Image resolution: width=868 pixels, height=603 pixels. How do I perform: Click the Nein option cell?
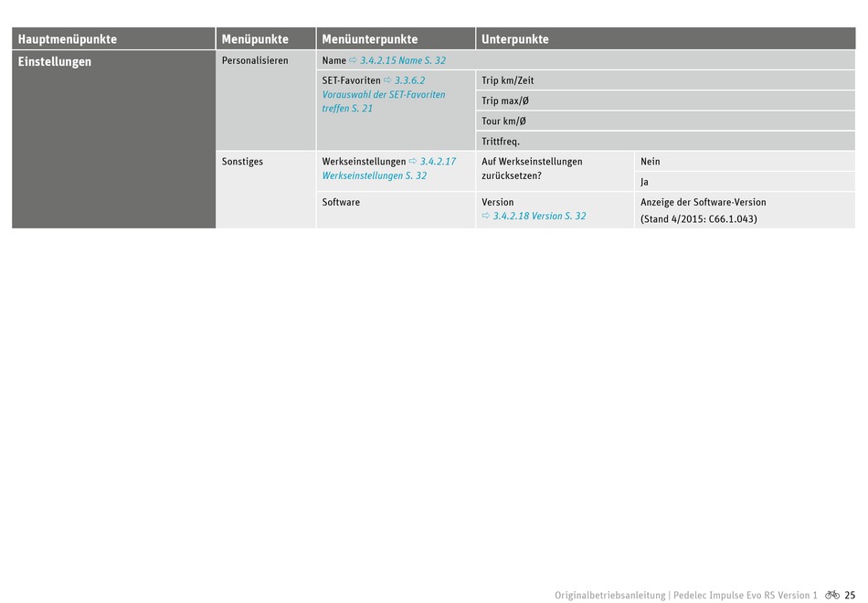coord(651,162)
